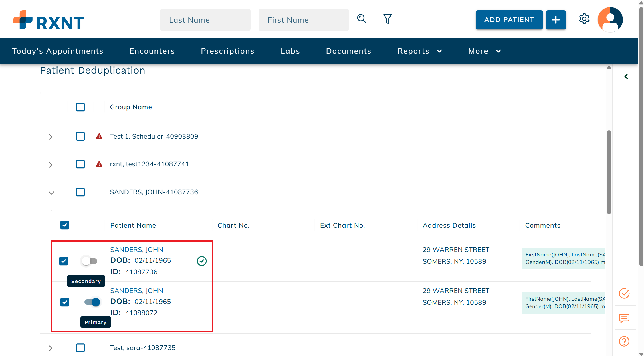644x356 pixels.
Task: Click the Last Name search field
Action: click(x=205, y=20)
